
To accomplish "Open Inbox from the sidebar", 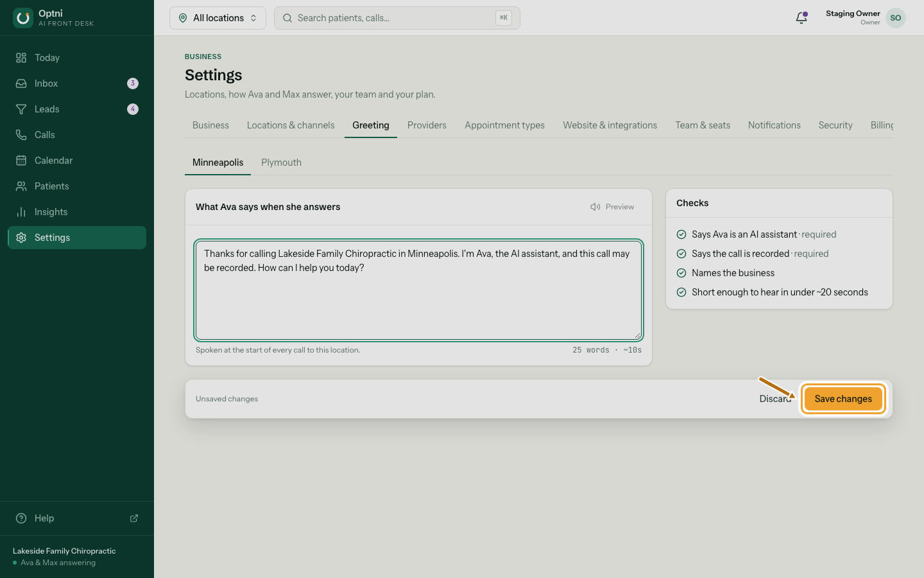I will pyautogui.click(x=77, y=83).
